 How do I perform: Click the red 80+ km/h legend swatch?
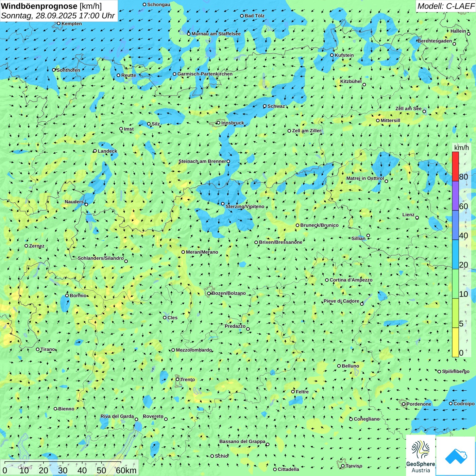tap(455, 166)
